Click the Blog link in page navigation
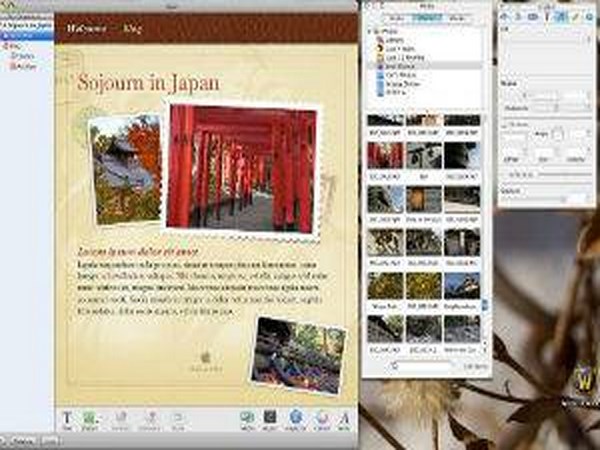Image resolution: width=600 pixels, height=450 pixels. pyautogui.click(x=131, y=28)
